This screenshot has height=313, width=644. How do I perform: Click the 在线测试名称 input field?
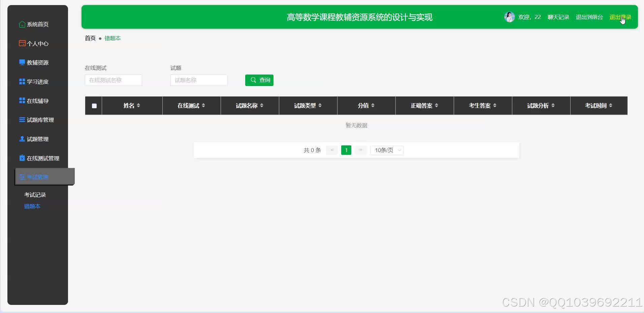click(x=113, y=80)
